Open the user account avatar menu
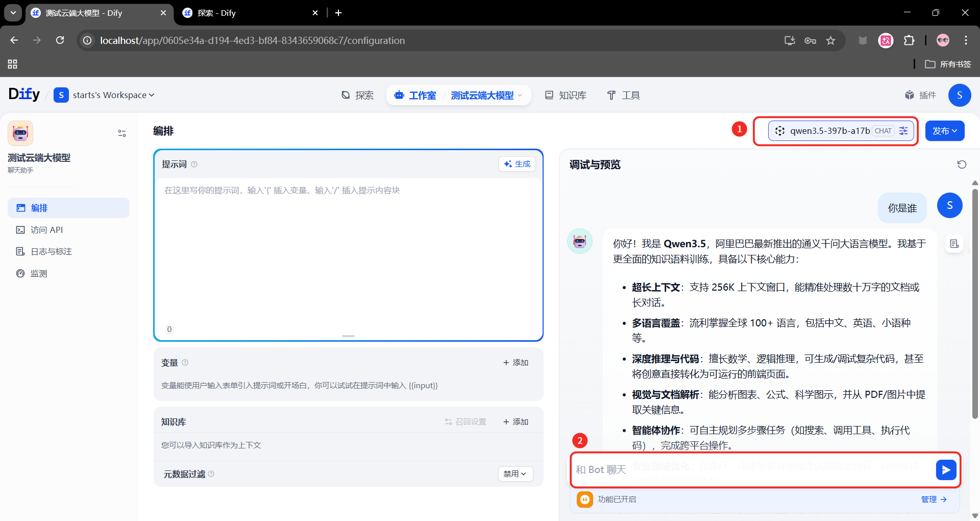This screenshot has height=521, width=980. pos(960,95)
